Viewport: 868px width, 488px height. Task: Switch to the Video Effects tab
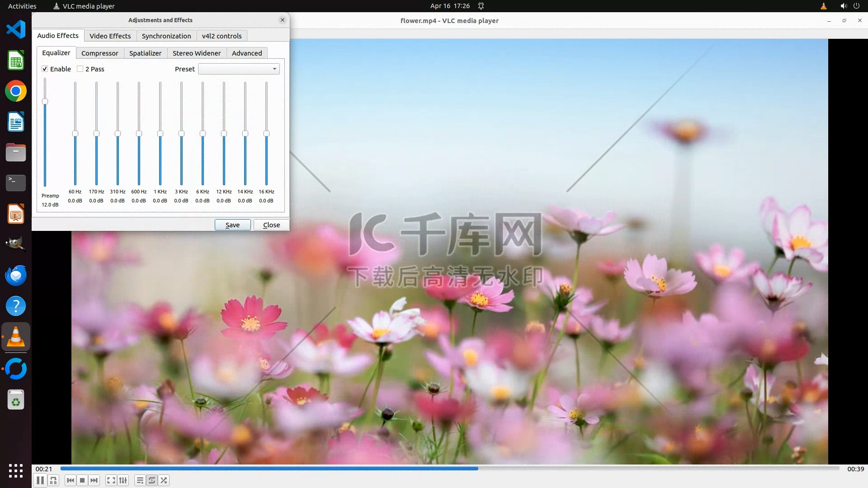point(110,36)
